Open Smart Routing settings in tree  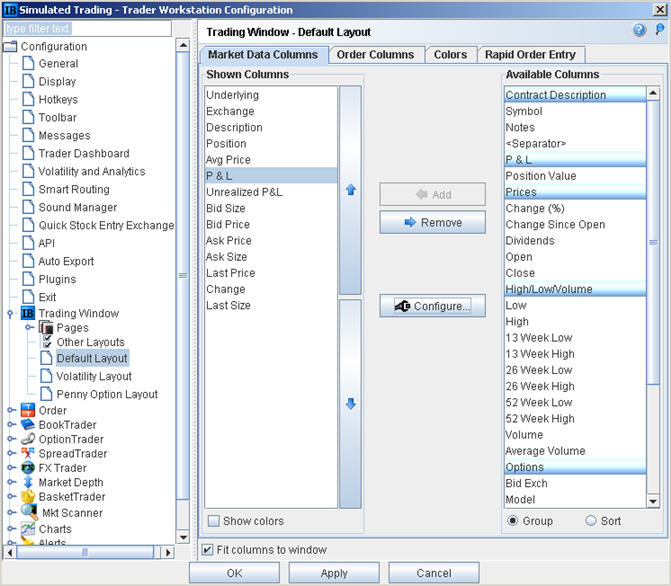(74, 189)
